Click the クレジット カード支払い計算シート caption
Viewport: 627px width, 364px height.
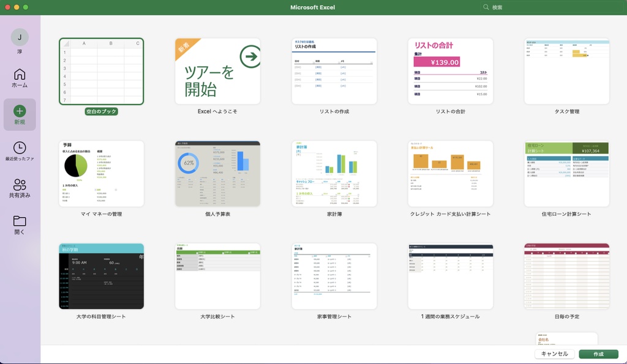[x=451, y=214]
